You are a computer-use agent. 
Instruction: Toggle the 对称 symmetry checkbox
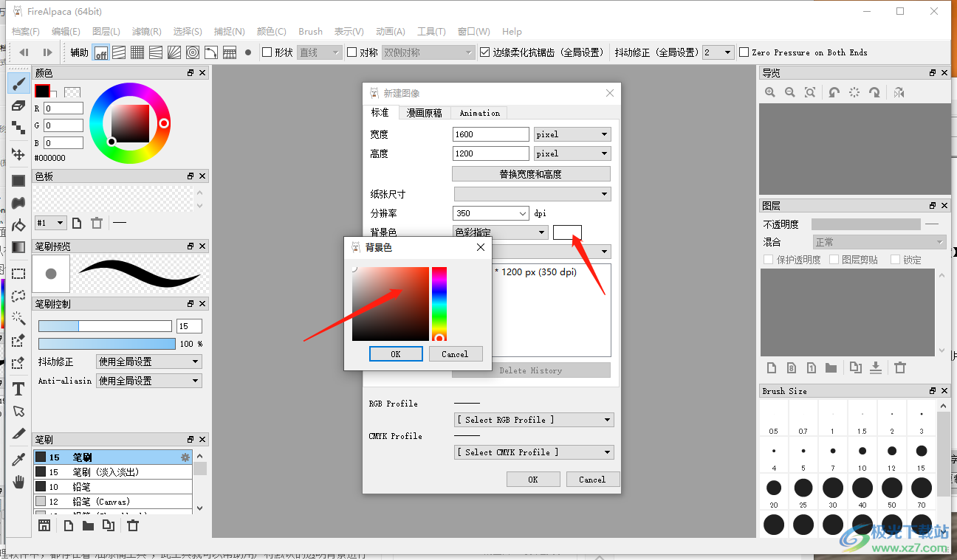352,52
